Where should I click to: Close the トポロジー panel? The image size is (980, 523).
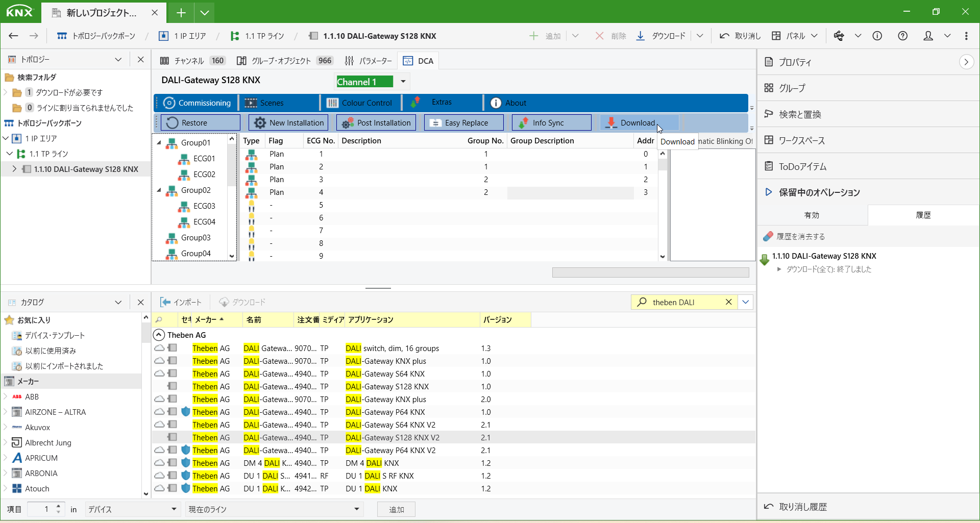point(141,59)
